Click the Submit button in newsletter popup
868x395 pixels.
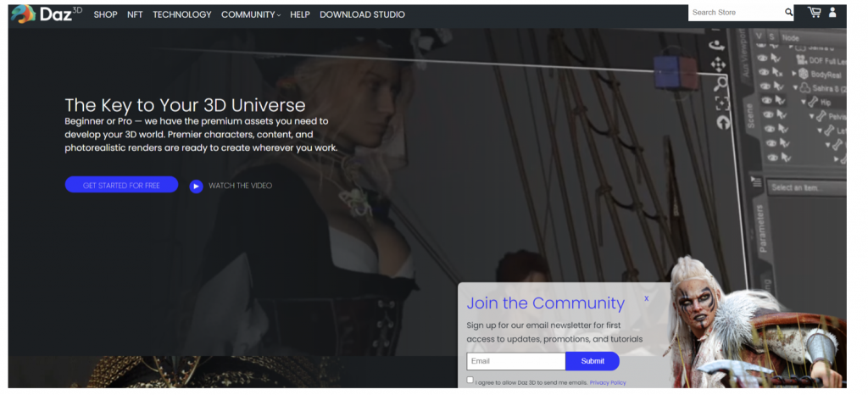[x=593, y=361]
